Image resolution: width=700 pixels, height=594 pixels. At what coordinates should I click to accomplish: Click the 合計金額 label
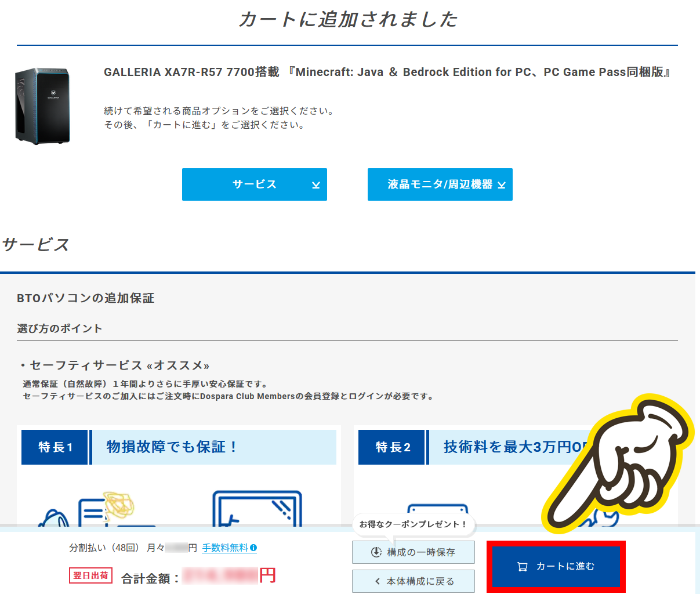pos(150,578)
